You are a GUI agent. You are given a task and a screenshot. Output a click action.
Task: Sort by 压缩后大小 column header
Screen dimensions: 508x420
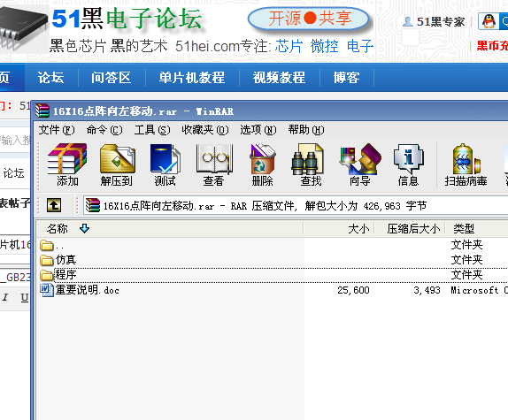[x=413, y=229]
